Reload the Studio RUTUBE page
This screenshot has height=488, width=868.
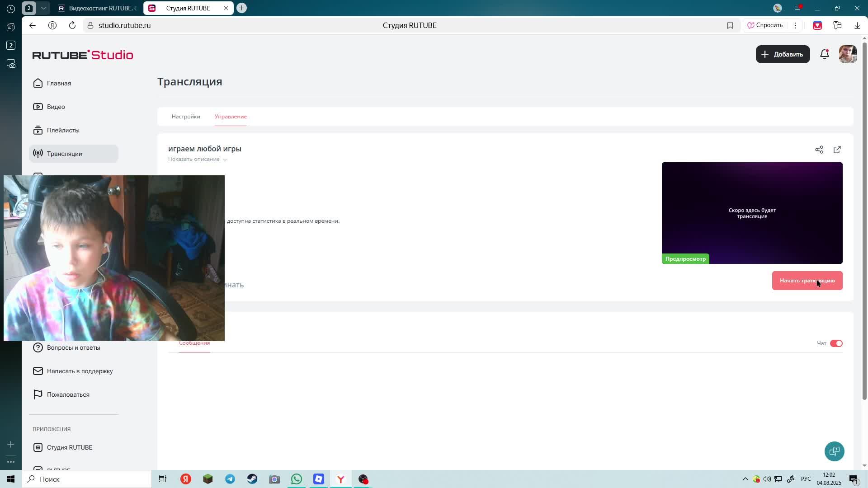[x=72, y=25]
